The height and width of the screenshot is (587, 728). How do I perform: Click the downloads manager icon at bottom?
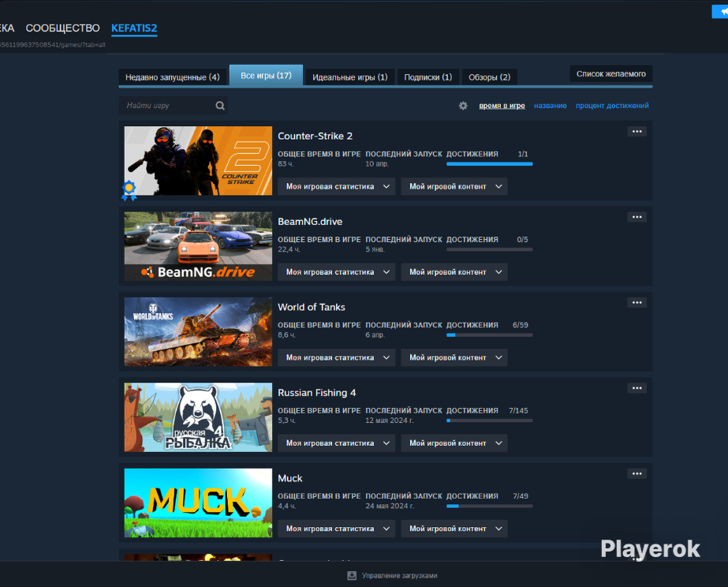click(352, 576)
